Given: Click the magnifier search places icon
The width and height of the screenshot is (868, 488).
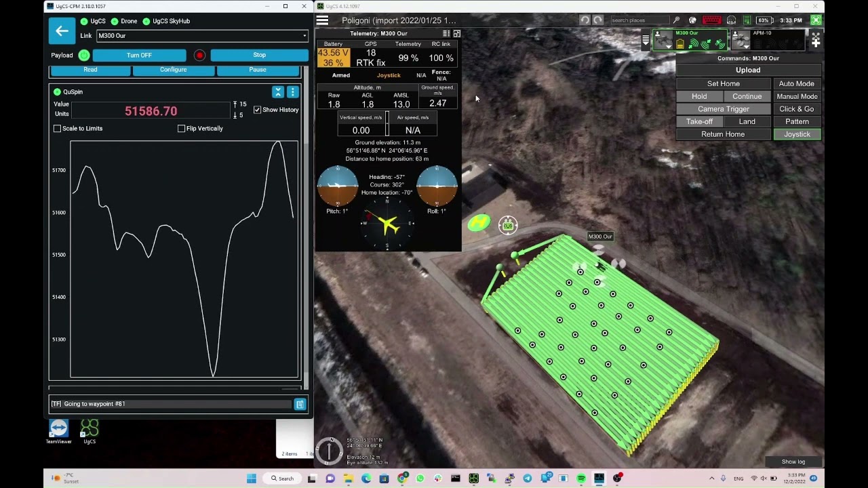Looking at the screenshot, I should point(676,20).
